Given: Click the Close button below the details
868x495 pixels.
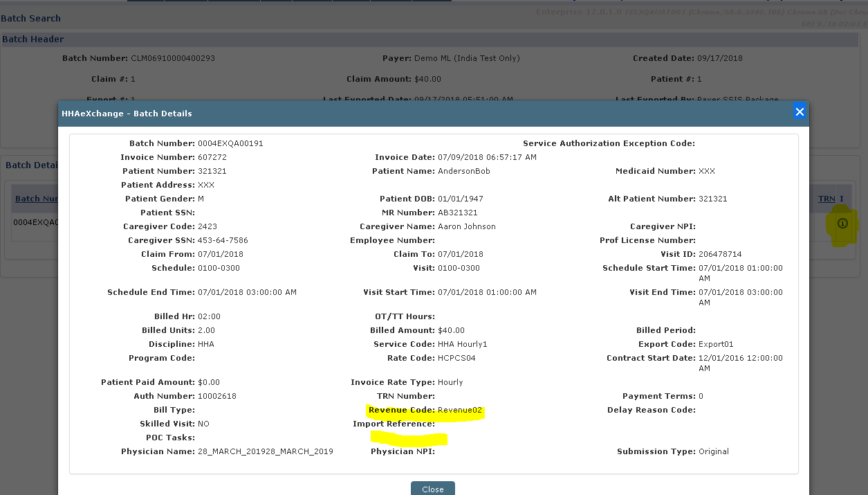Looking at the screenshot, I should [432, 489].
